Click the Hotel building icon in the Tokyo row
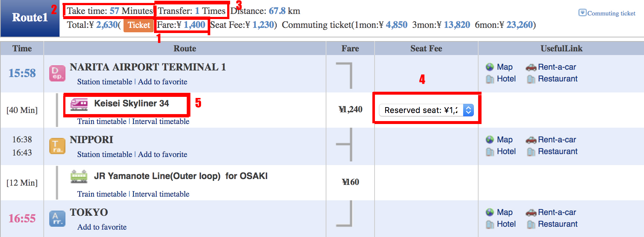The height and width of the screenshot is (237, 644). coord(490,224)
